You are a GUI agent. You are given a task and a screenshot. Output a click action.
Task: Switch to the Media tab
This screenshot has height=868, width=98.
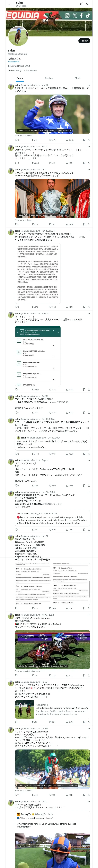[78, 78]
